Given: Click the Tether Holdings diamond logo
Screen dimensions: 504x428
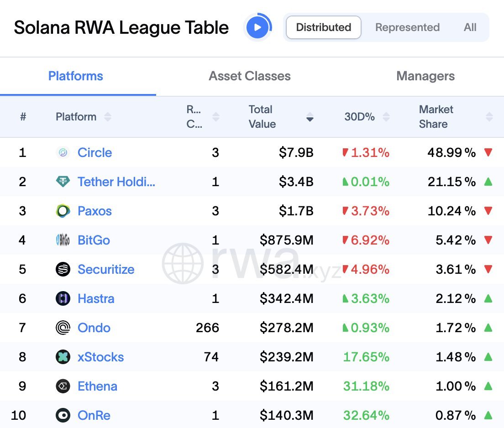Looking at the screenshot, I should click(63, 182).
